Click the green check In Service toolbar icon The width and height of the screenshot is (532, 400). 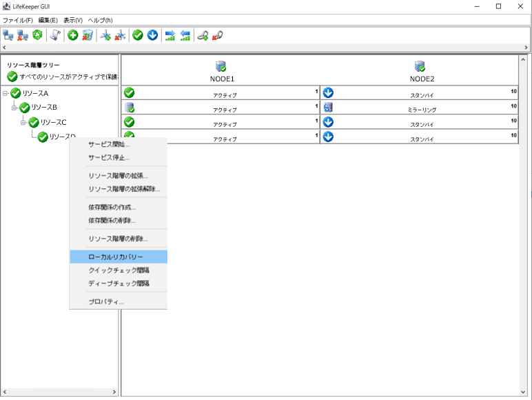138,35
